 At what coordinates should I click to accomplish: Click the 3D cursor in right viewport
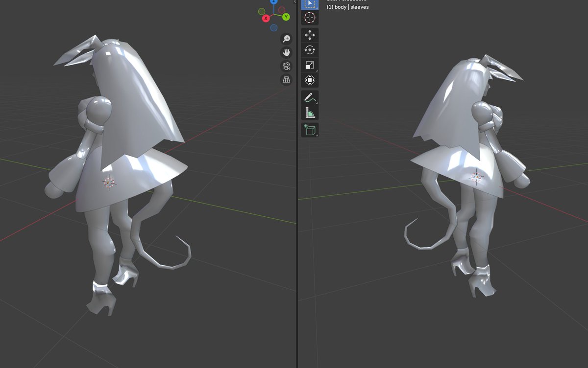click(477, 177)
